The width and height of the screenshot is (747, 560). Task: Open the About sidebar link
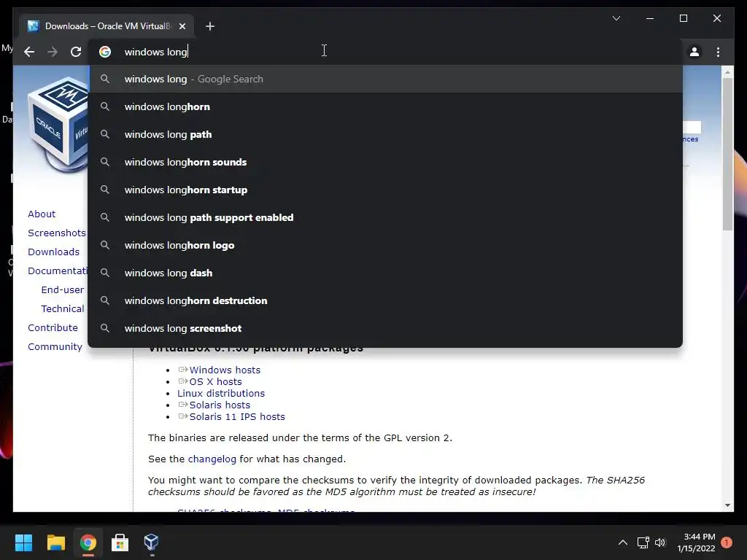[42, 214]
